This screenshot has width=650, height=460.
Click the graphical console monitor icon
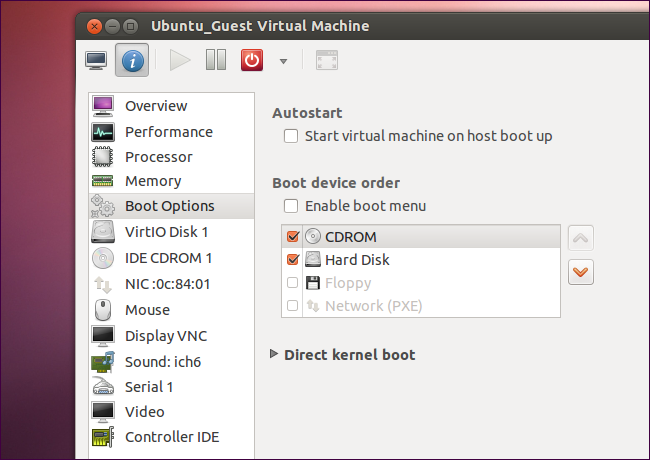[x=97, y=60]
